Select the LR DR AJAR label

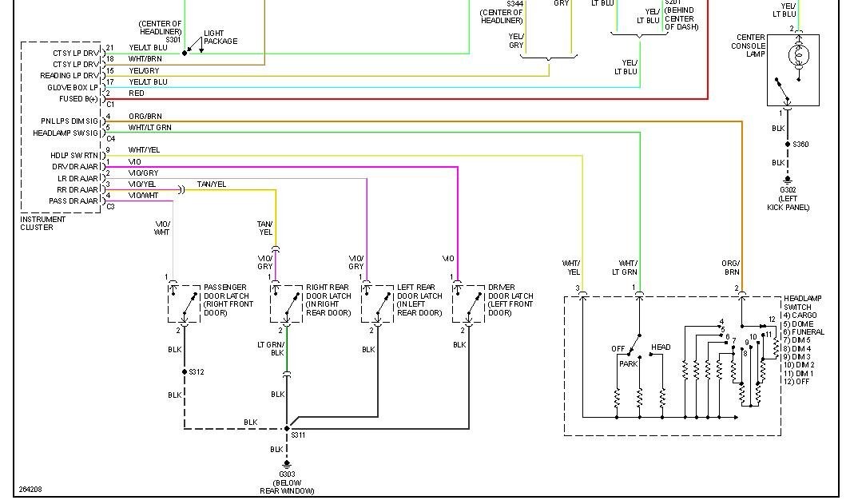[77, 179]
